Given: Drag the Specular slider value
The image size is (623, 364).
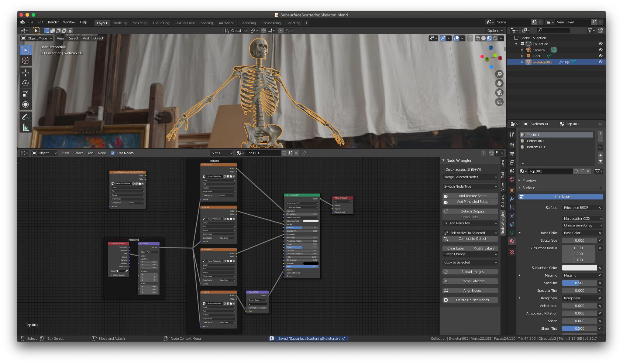Looking at the screenshot, I should pyautogui.click(x=580, y=283).
